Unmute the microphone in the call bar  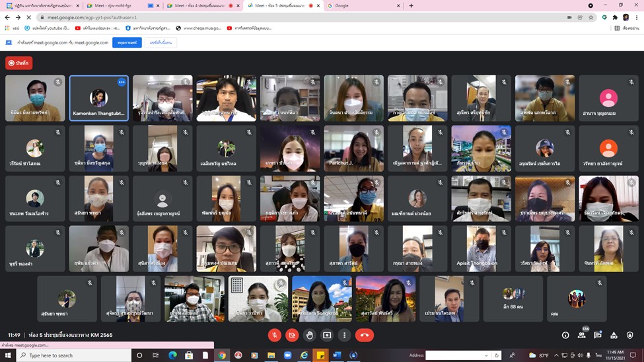click(275, 335)
